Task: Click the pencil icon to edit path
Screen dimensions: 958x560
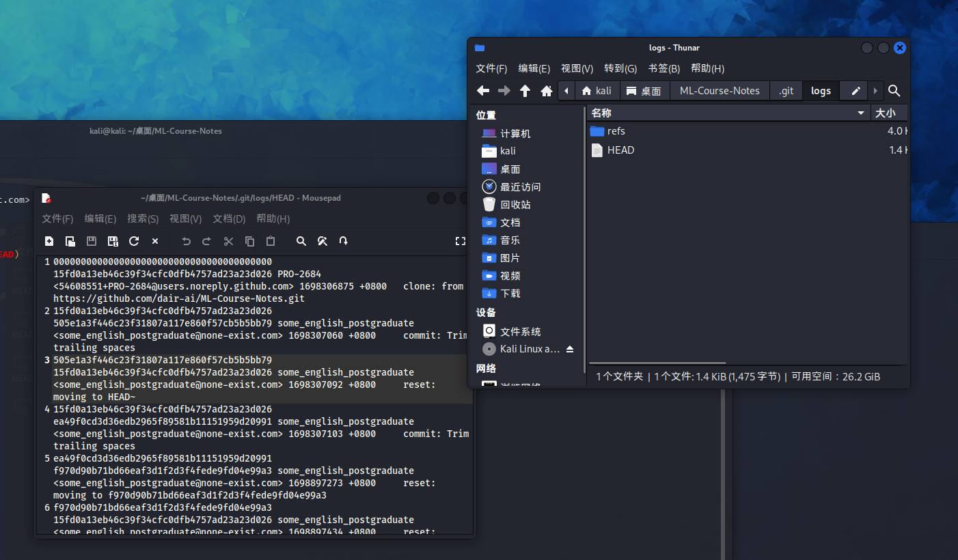Action: 856,91
